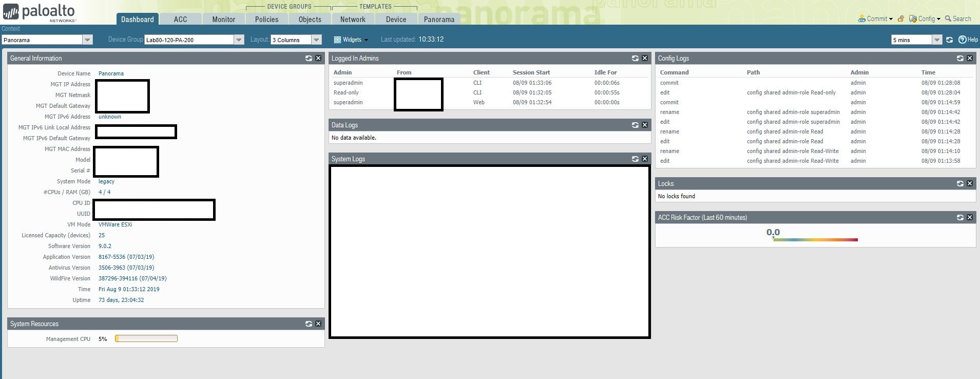Refresh the General Information widget
The width and height of the screenshot is (980, 379).
click(x=309, y=59)
